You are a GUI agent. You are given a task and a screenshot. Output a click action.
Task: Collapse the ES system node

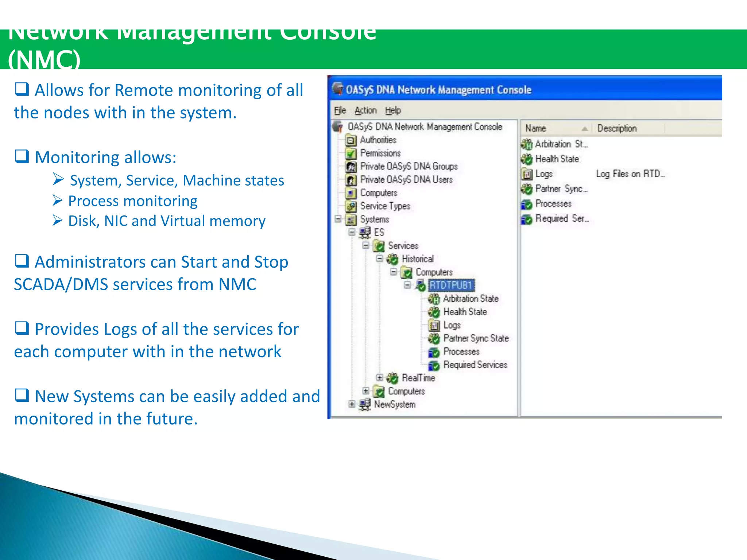pos(352,232)
